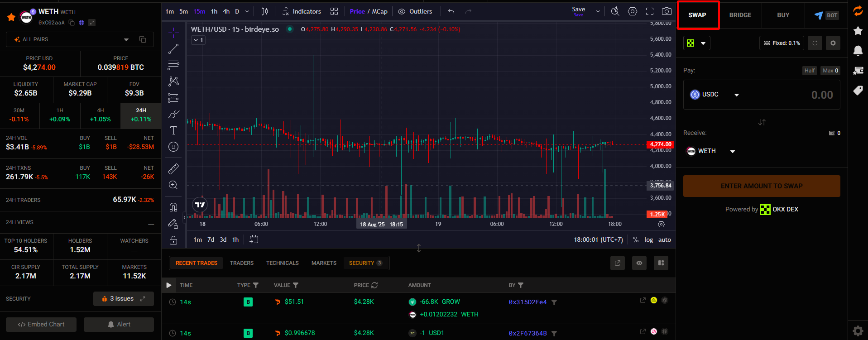Switch to the BRIDGE tab
The height and width of the screenshot is (340, 868).
coord(740,15)
